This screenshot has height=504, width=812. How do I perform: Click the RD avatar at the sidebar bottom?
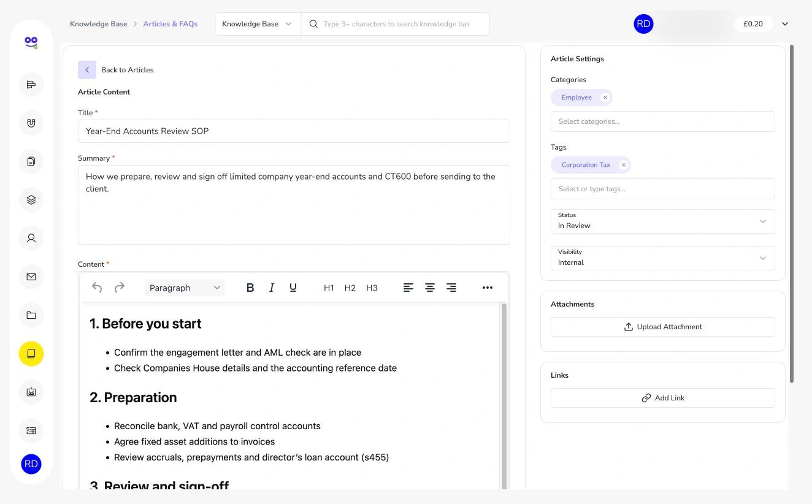pos(31,464)
